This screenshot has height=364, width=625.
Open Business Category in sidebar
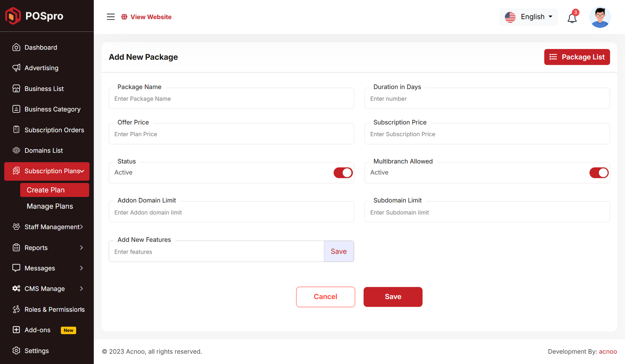pos(52,109)
